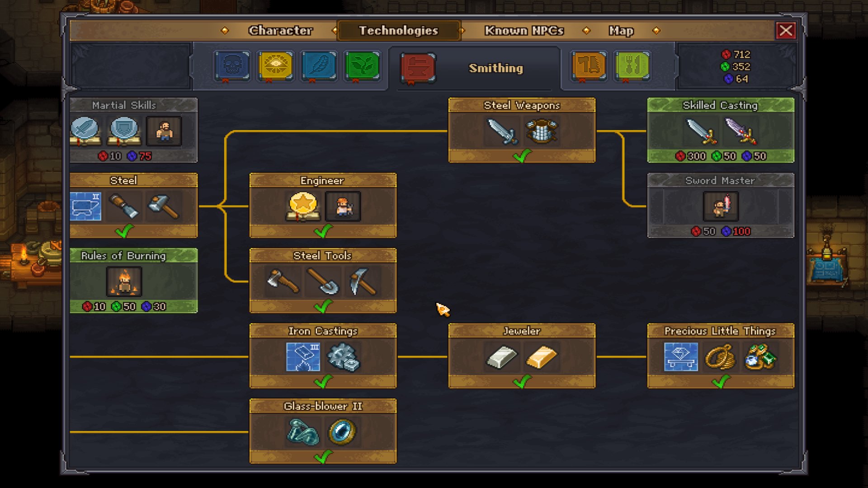The image size is (868, 488).
Task: Click the blue lens in Glass-blower II
Action: tap(342, 432)
